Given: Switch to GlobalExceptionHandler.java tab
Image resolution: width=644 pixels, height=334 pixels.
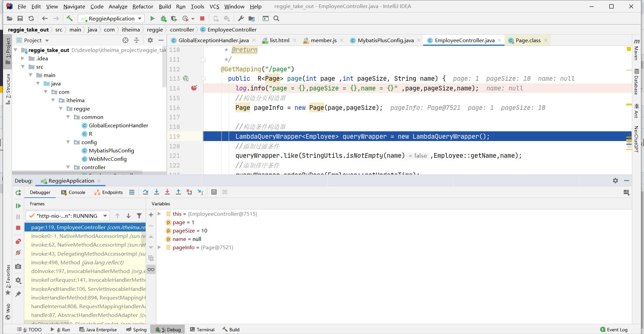Looking at the screenshot, I should pos(214,40).
